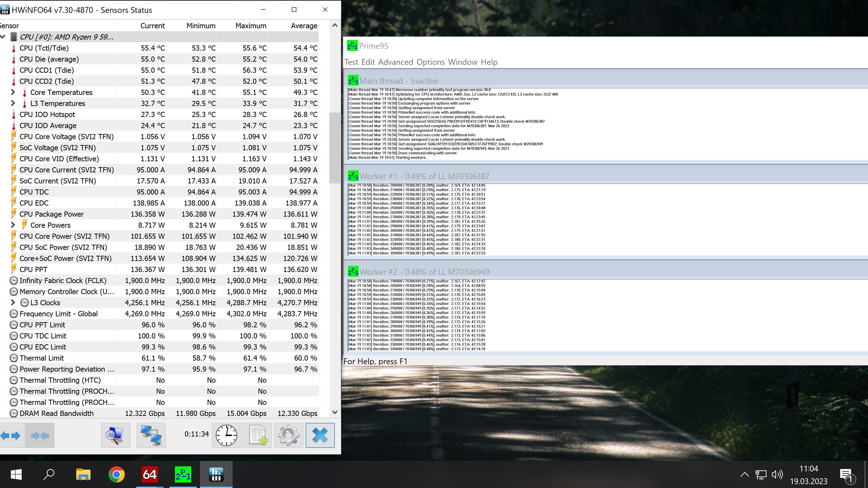The image size is (868, 488).
Task: Select the CPU PPT Limit row
Action: point(159,325)
